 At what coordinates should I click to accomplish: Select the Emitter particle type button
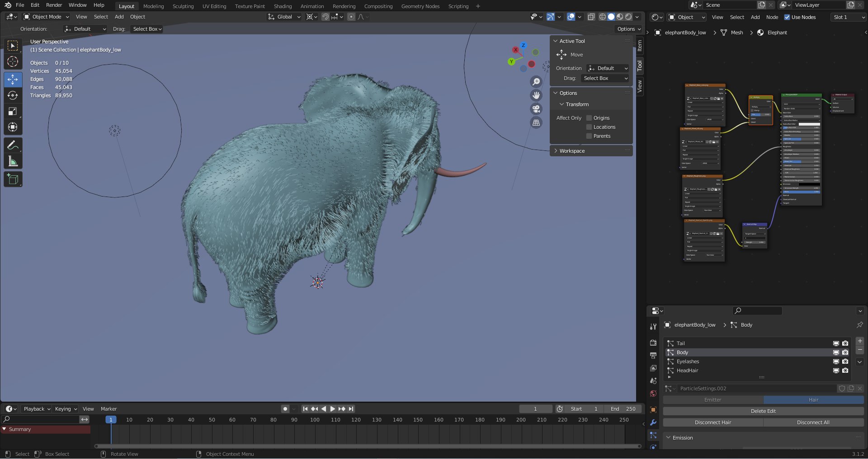[713, 400]
